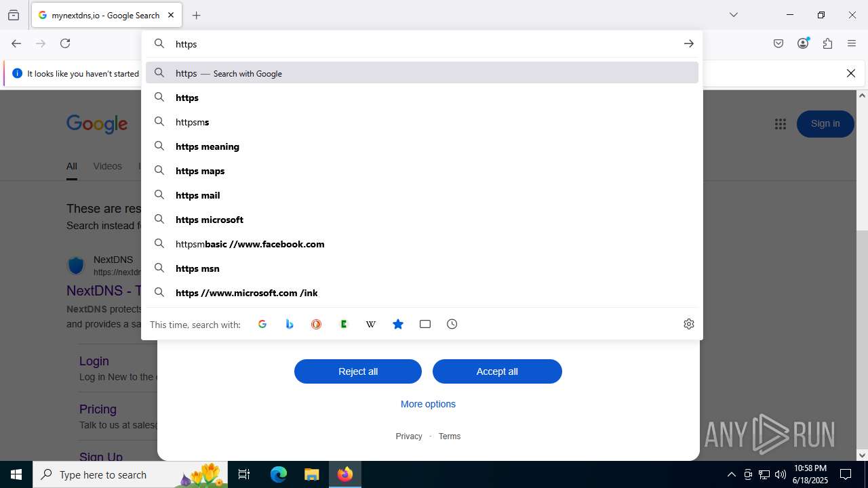Screen dimensions: 868x488
Task: Open the Windows Start menu
Action: click(x=16, y=474)
